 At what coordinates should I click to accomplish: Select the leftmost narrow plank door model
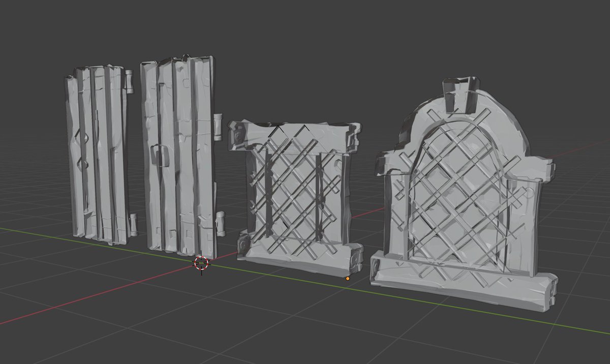pos(100,155)
